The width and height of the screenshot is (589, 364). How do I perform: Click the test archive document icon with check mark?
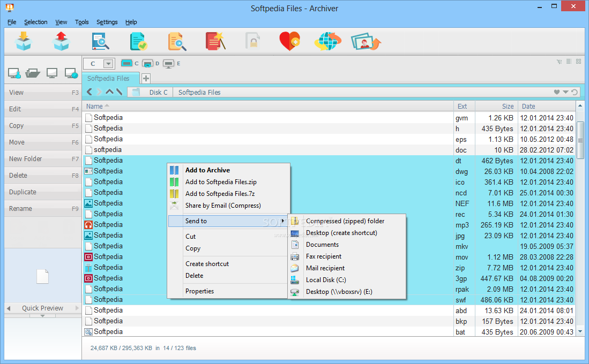click(138, 41)
